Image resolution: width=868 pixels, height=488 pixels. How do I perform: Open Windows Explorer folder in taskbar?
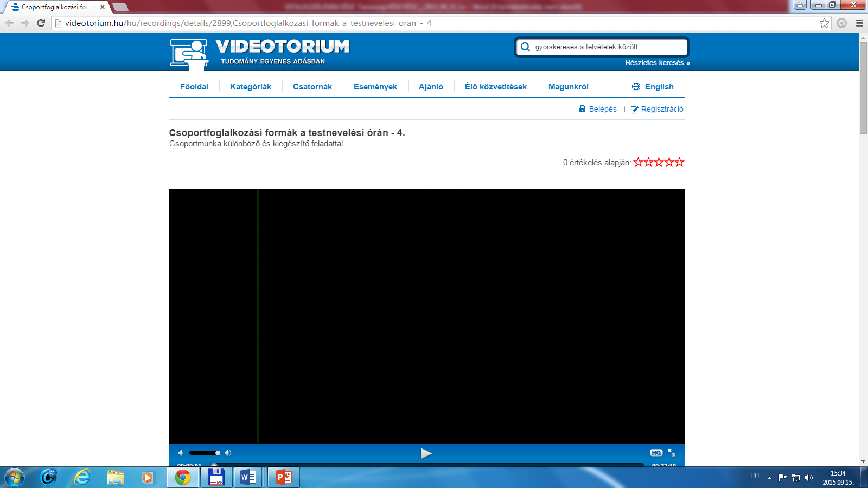(x=115, y=477)
